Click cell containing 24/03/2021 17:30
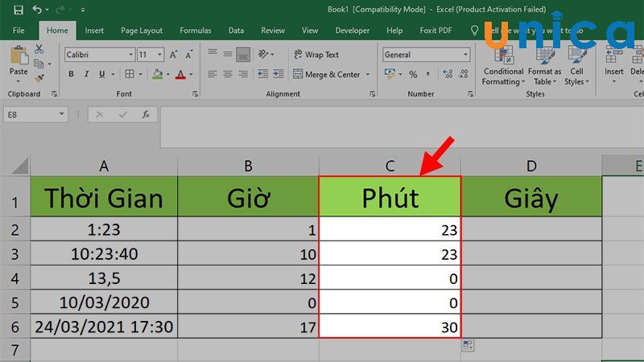The width and height of the screenshot is (644, 362). tap(104, 327)
